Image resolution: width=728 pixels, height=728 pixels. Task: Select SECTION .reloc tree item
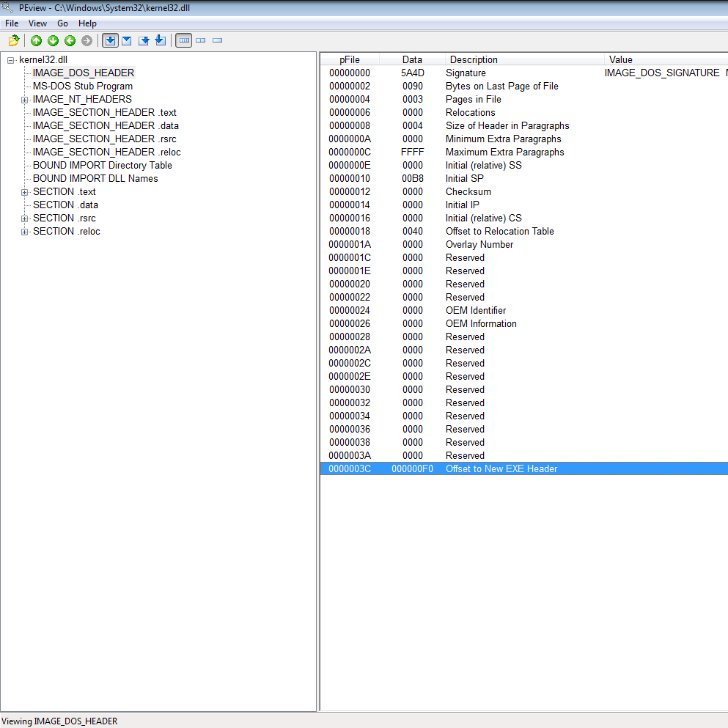point(67,232)
